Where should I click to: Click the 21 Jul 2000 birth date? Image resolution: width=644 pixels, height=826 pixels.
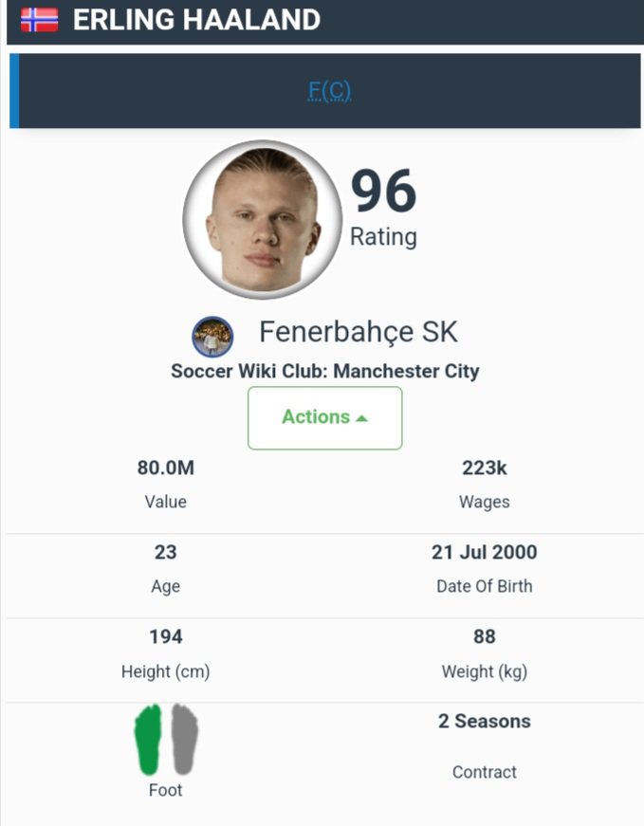tap(484, 552)
